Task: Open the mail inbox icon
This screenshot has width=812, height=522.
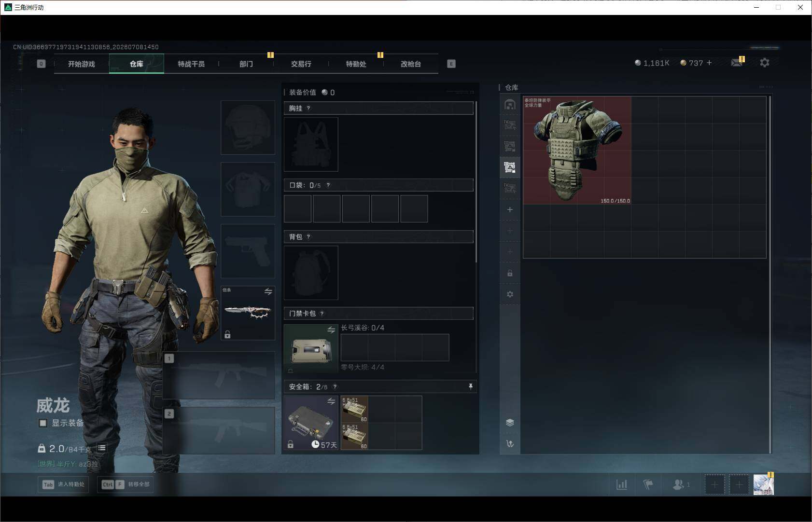Action: pyautogui.click(x=737, y=63)
